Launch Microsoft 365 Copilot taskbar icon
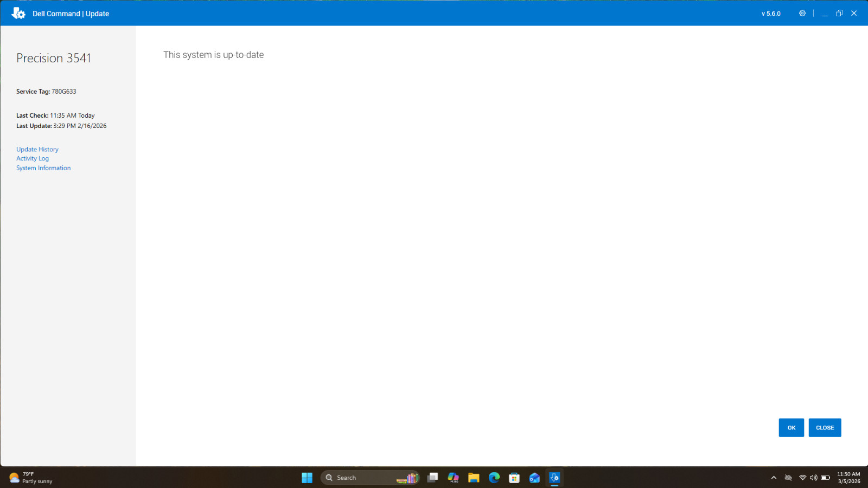The image size is (868, 488). (453, 478)
